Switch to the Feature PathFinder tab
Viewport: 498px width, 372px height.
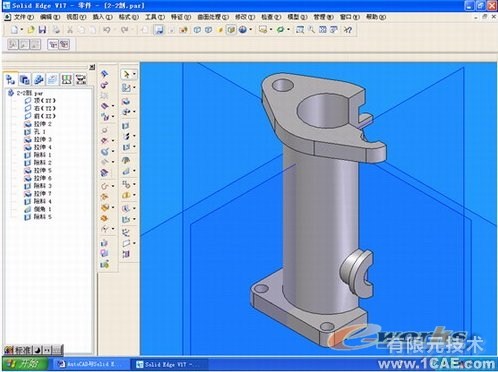pos(10,79)
